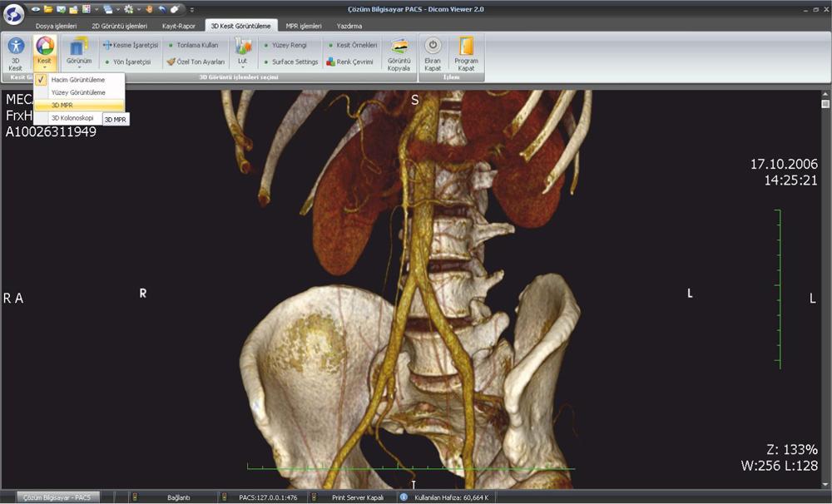Click the stacked windows quick toolbar icon

pos(107,9)
